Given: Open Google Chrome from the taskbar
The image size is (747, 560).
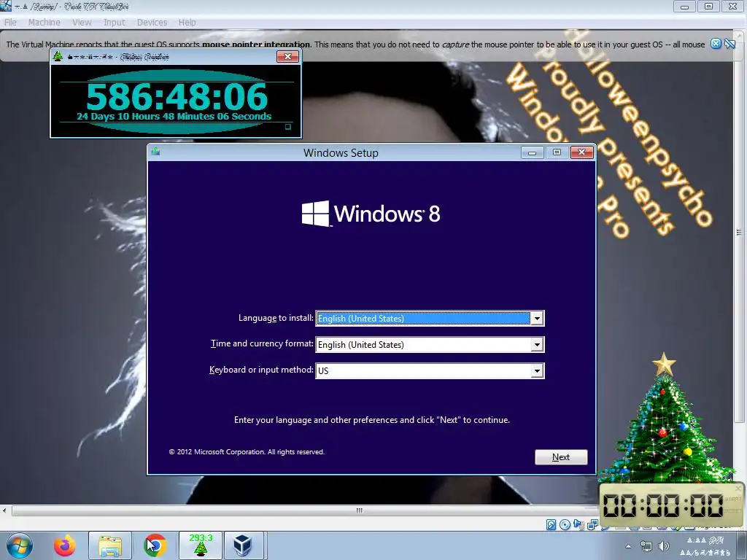Looking at the screenshot, I should coord(155,545).
